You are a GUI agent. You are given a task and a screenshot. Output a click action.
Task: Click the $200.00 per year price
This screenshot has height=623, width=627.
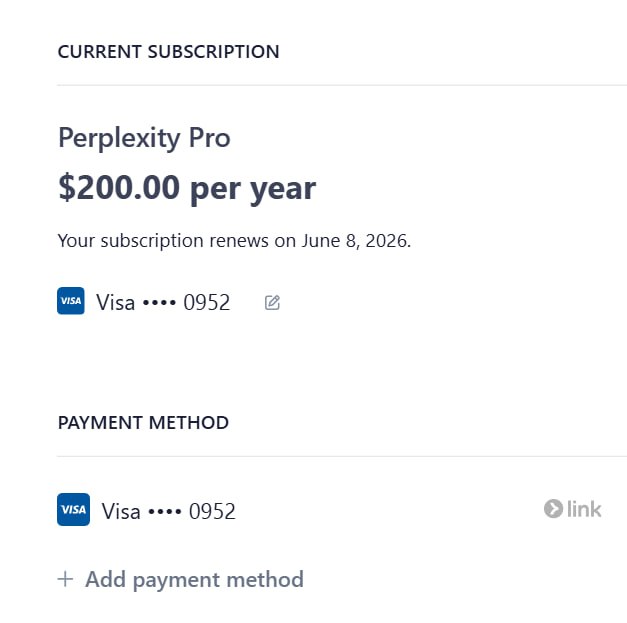187,188
